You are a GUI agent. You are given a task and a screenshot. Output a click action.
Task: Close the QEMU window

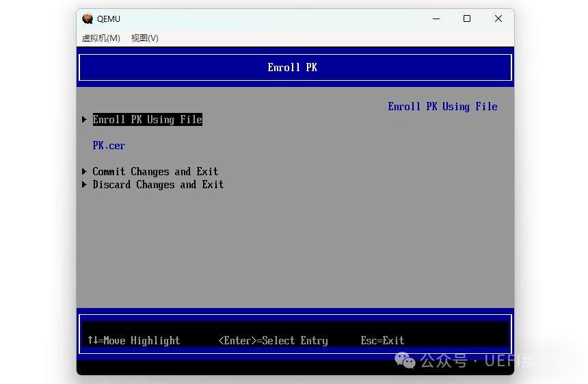click(x=498, y=19)
